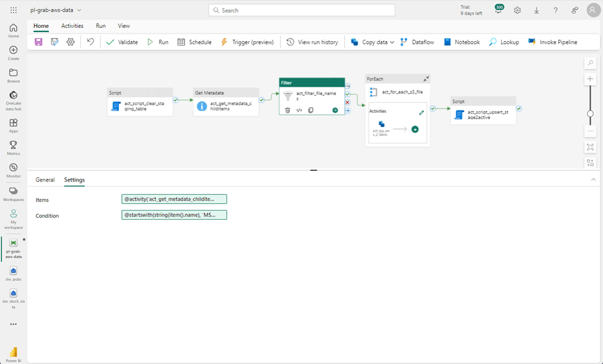Open pipeline settings gear in toolbar

70,42
